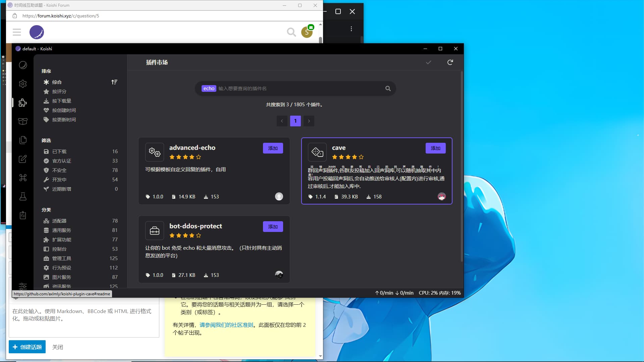Viewport: 644px width, 362px height.
Task: Open the forum hamburger menu
Action: pyautogui.click(x=17, y=32)
